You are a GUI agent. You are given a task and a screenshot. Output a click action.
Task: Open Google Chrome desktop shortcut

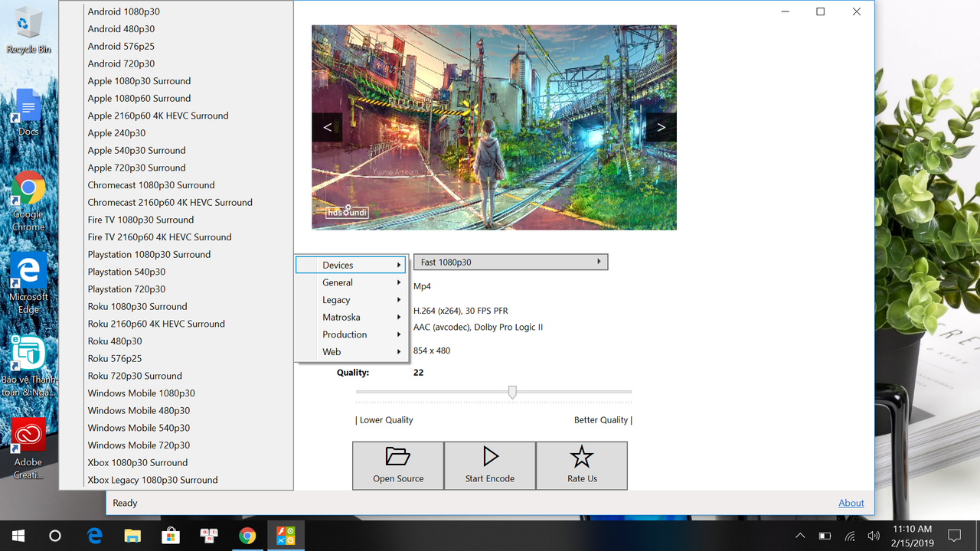click(28, 201)
